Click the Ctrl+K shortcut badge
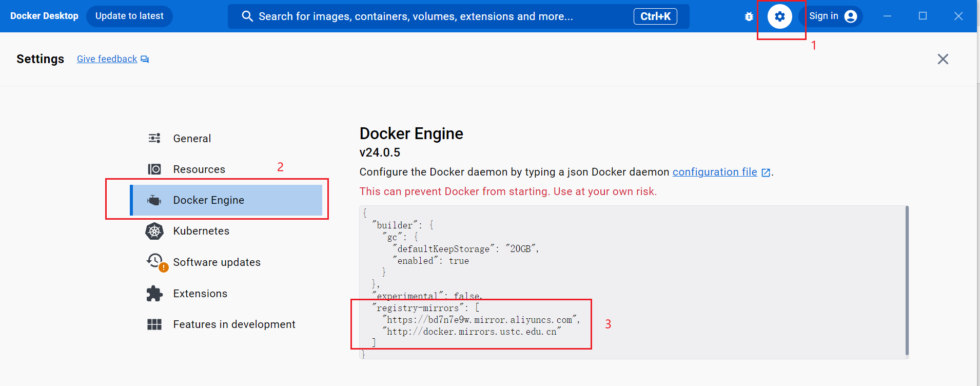The width and height of the screenshot is (980, 386). (655, 16)
